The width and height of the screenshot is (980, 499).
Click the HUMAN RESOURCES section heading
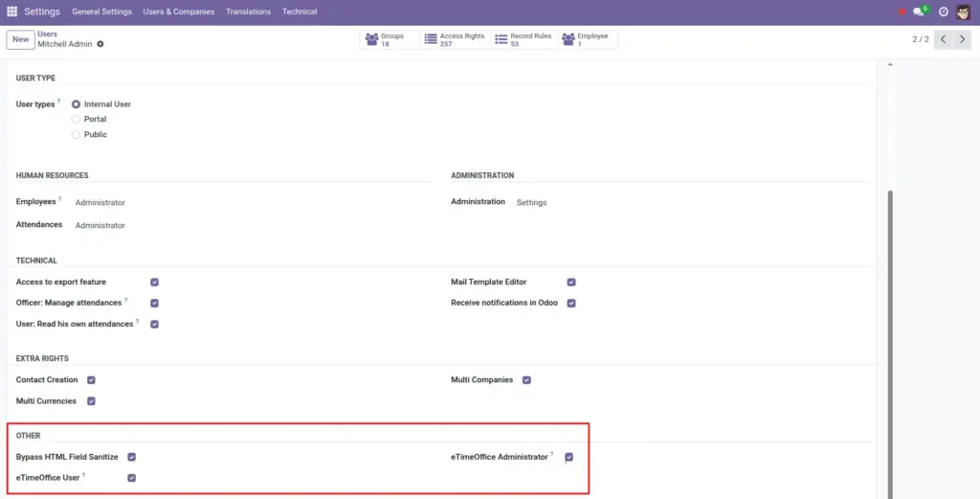[52, 175]
